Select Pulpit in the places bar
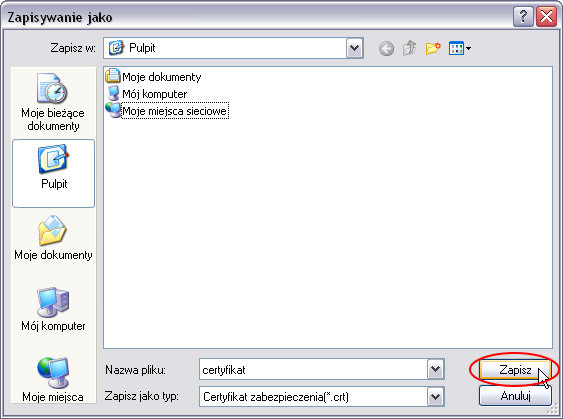The image size is (563, 419). pyautogui.click(x=53, y=173)
